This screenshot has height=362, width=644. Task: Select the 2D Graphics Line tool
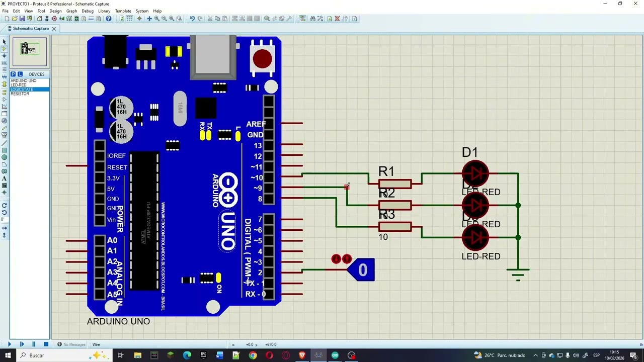pos(4,144)
